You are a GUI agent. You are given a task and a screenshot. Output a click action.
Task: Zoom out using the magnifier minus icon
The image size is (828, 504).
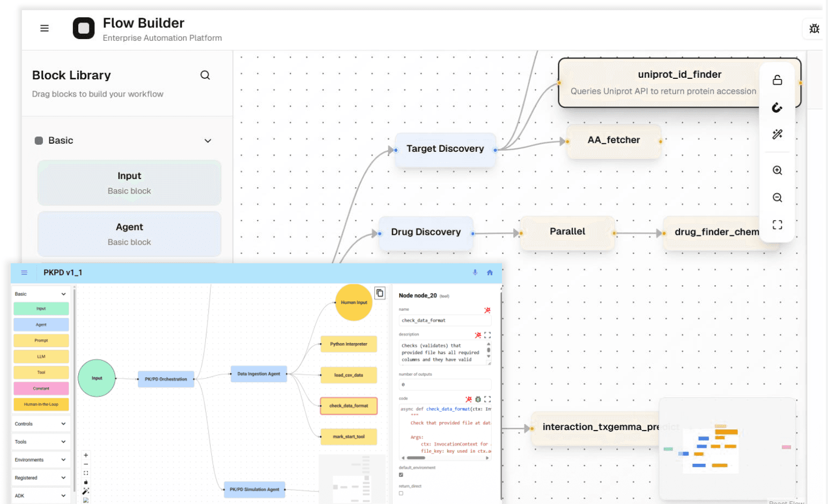click(x=777, y=198)
